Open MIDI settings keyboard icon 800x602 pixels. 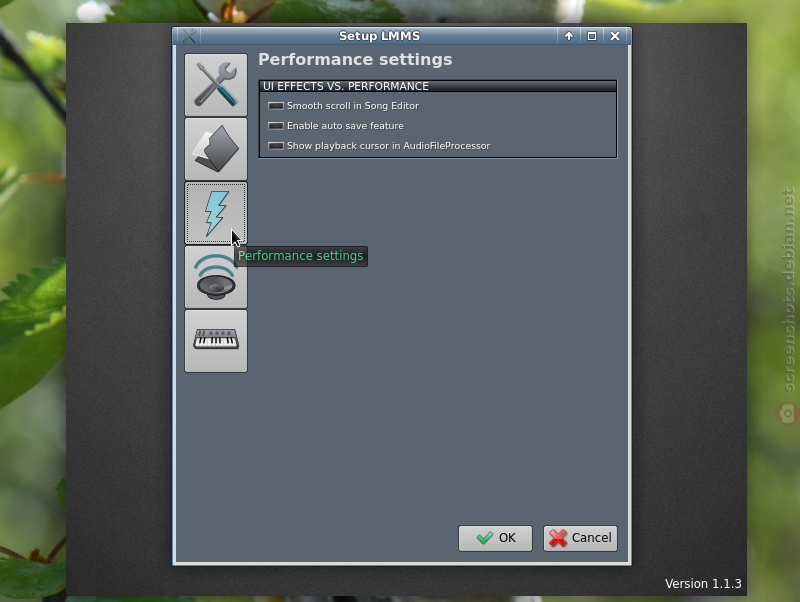(x=216, y=341)
